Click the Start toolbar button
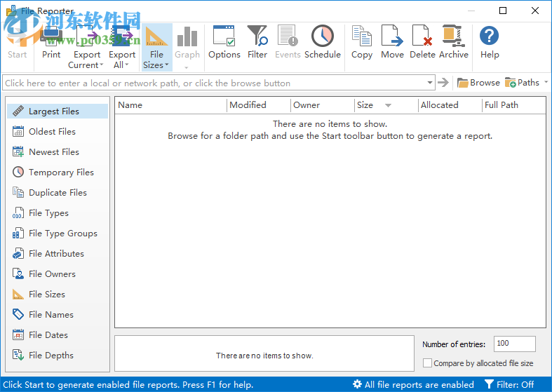This screenshot has height=392, width=552. click(18, 42)
